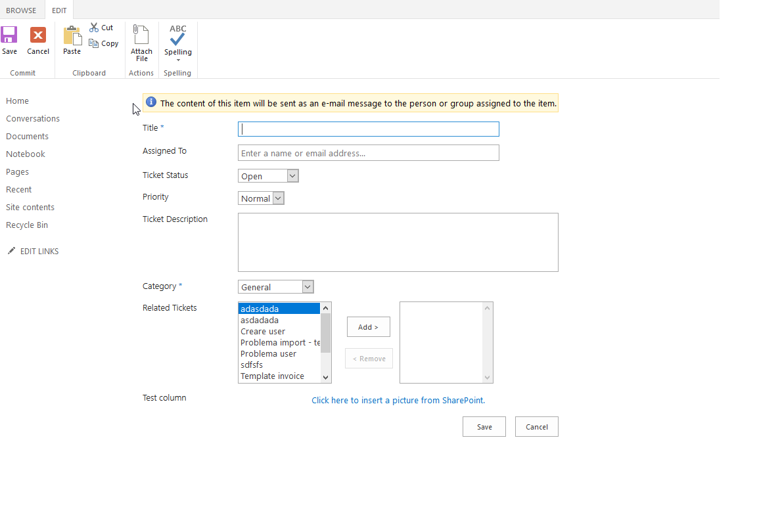757x532 pixels.
Task: Click 'Click here to insert a picture from SharePoint'
Action: (398, 400)
